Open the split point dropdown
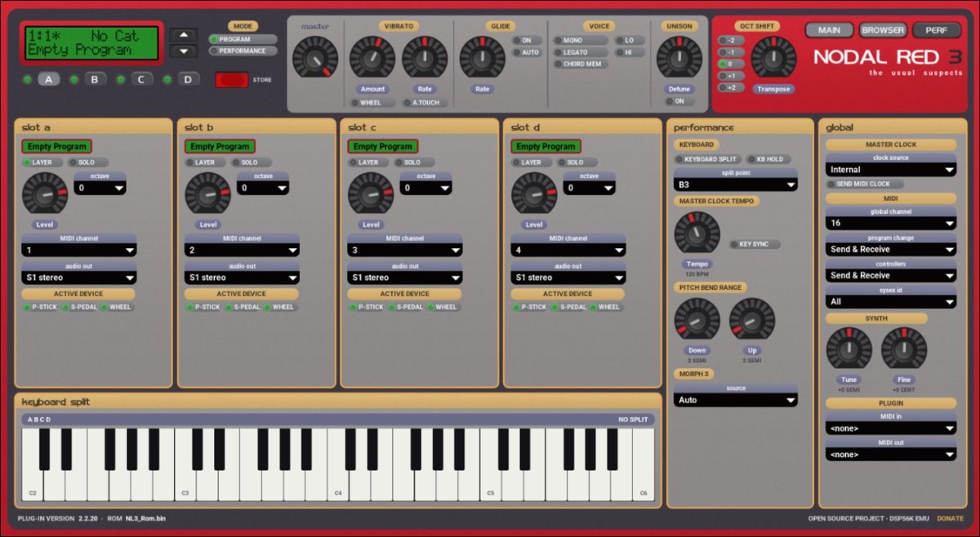 [x=736, y=185]
